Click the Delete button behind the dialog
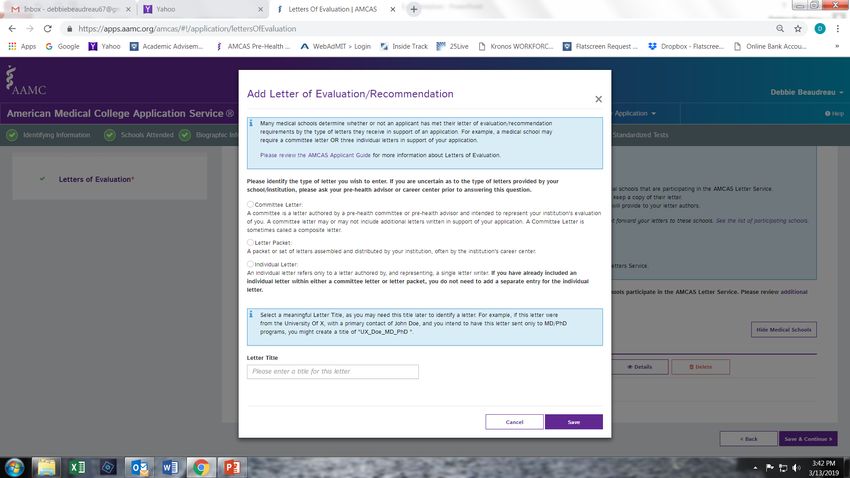850x478 pixels. pos(700,367)
